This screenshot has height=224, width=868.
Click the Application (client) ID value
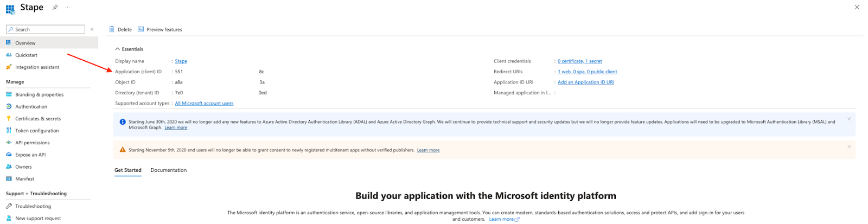220,72
